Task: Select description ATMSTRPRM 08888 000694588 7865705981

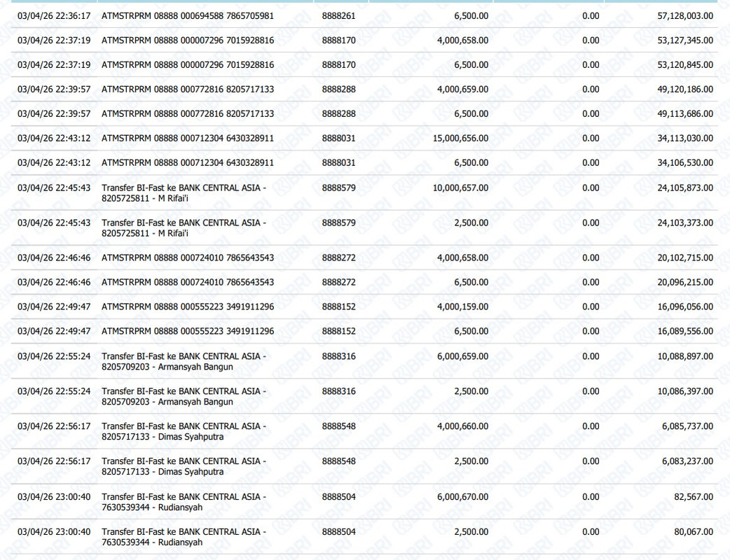Action: click(x=188, y=16)
